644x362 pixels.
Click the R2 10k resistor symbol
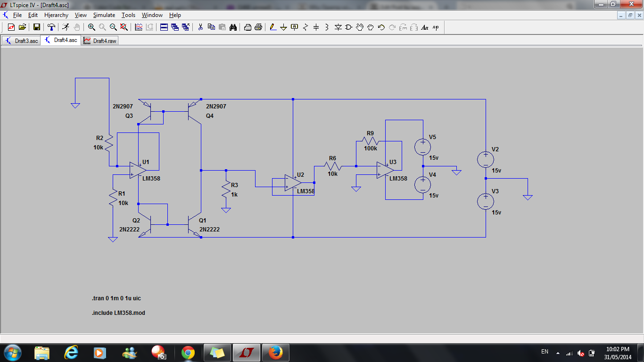pyautogui.click(x=108, y=142)
